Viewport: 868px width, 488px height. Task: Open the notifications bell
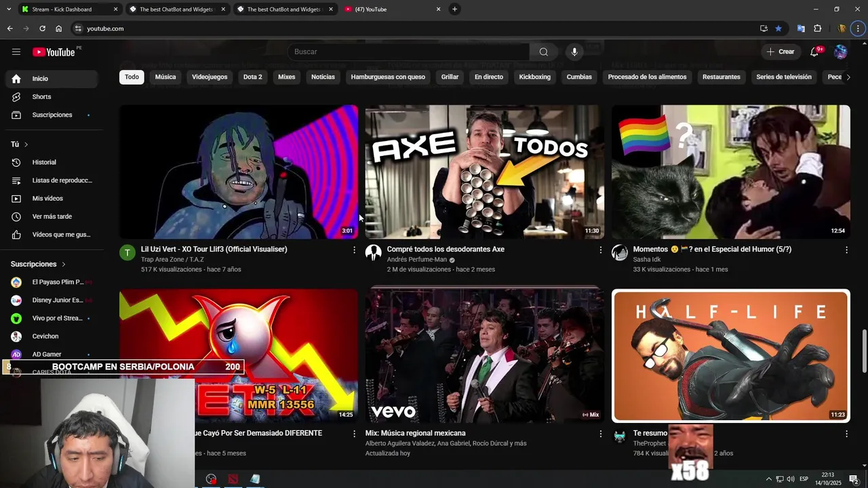click(814, 52)
